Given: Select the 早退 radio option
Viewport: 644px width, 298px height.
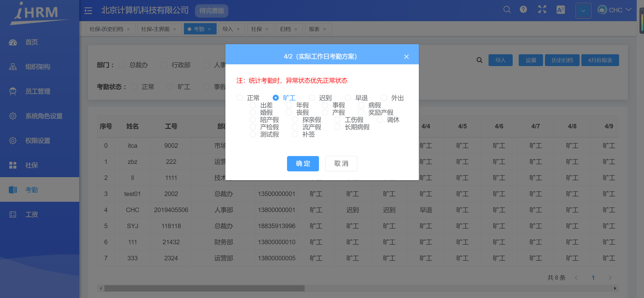Looking at the screenshot, I should 348,98.
